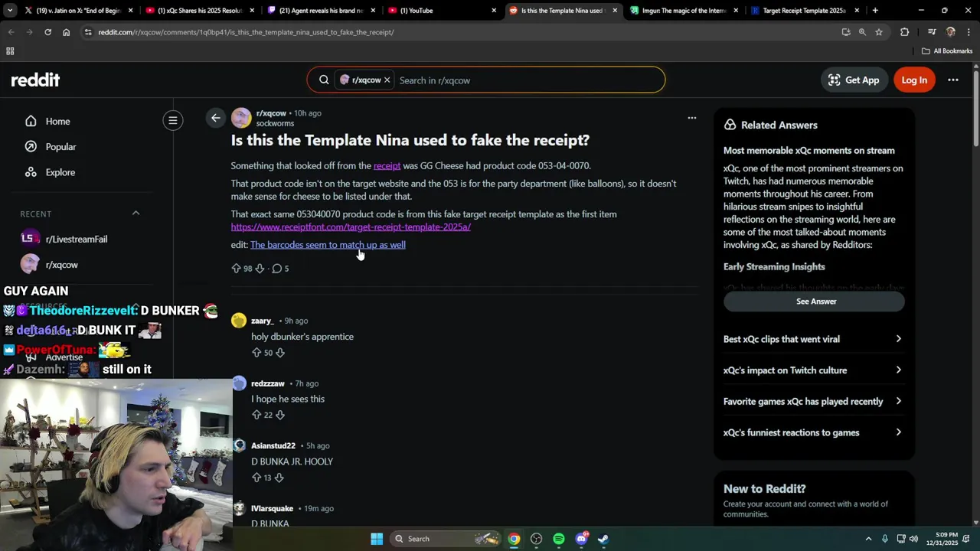This screenshot has width=980, height=551.
Task: Open IVlarsquake user profile
Action: (272, 509)
